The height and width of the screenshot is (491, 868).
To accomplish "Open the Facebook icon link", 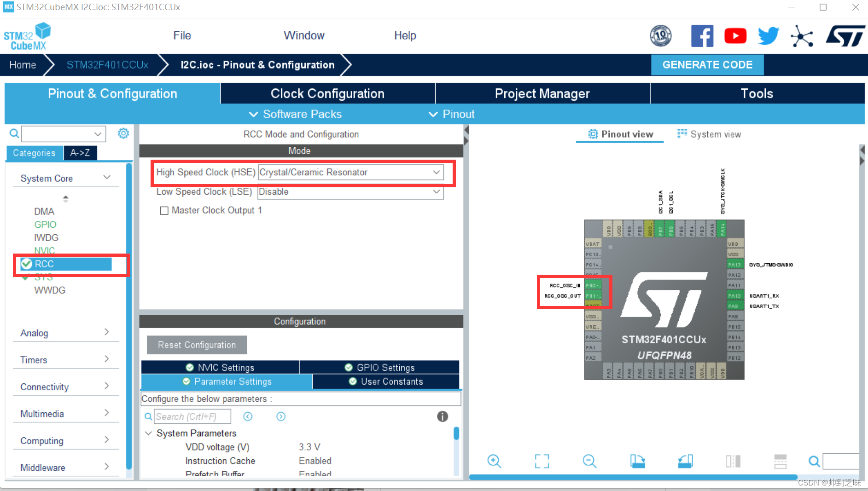I will click(x=702, y=35).
